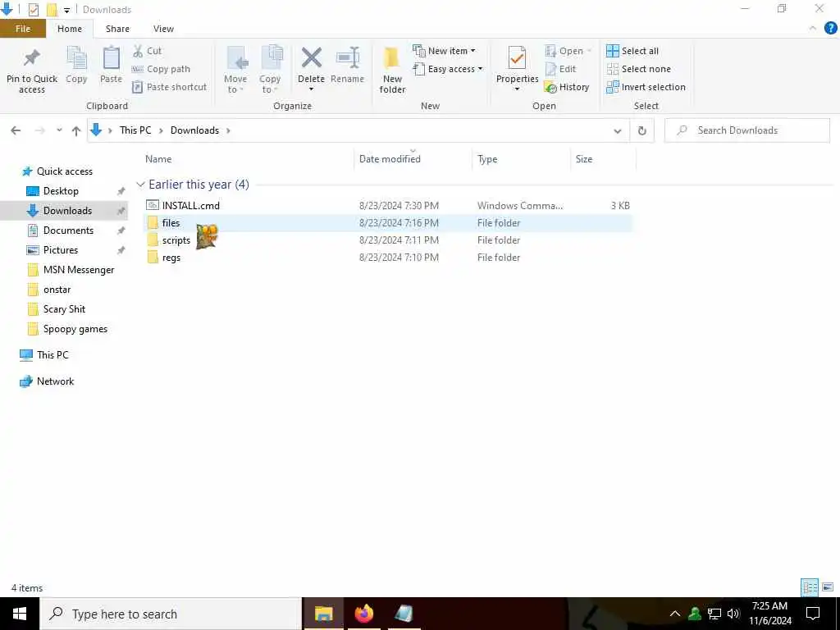Sort by Type column header
The height and width of the screenshot is (630, 840).
point(487,159)
